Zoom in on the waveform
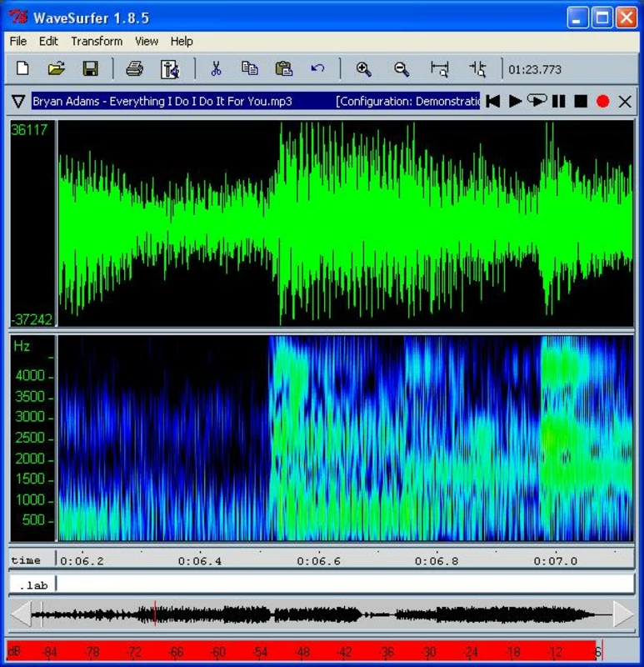 (x=363, y=69)
